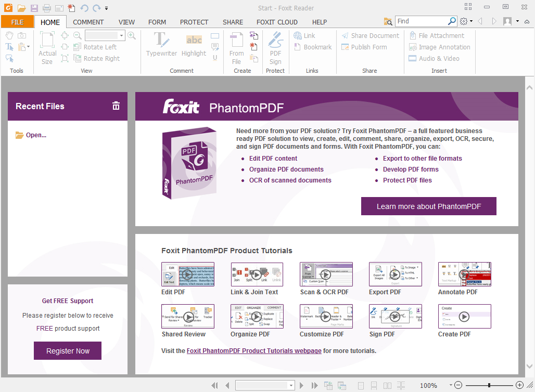Screen dimensions: 535x392
Task: Select the Typewriter tool
Action: pyautogui.click(x=161, y=44)
